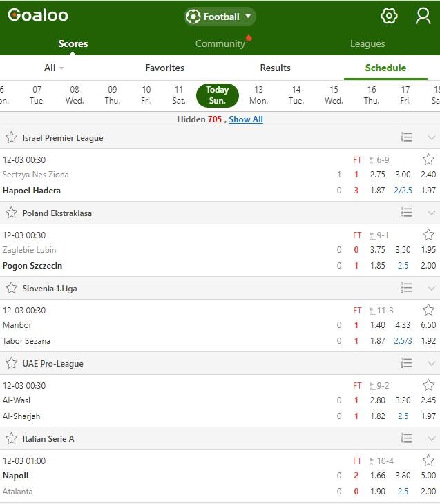Image resolution: width=440 pixels, height=504 pixels.
Task: Collapse the UAE Pro-League section chevron
Action: [432, 364]
